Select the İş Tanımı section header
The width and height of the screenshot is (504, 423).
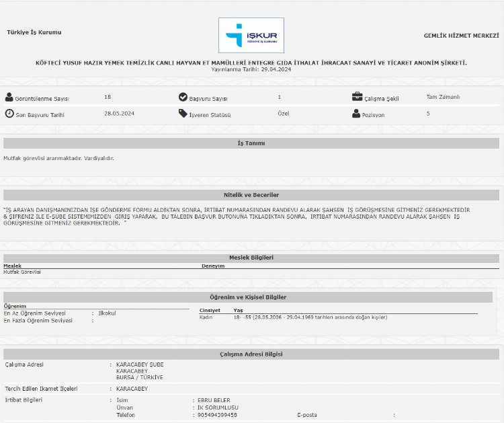coord(251,143)
